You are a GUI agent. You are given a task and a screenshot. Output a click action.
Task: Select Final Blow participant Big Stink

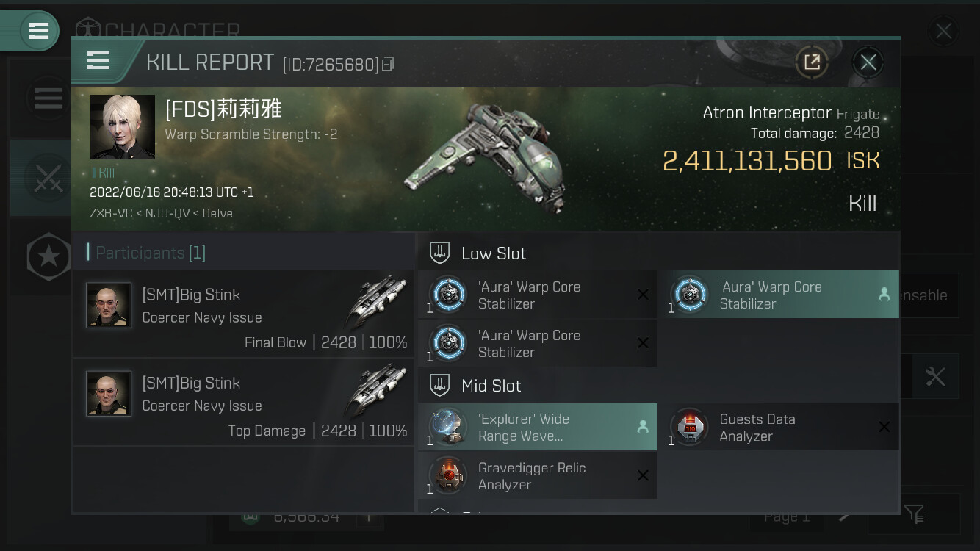pyautogui.click(x=244, y=314)
